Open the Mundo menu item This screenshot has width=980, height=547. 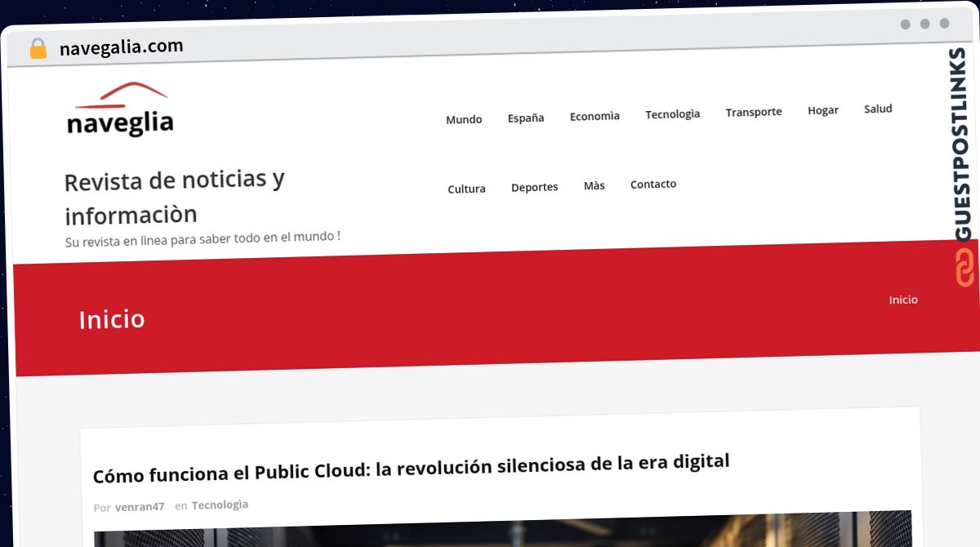[x=464, y=119]
